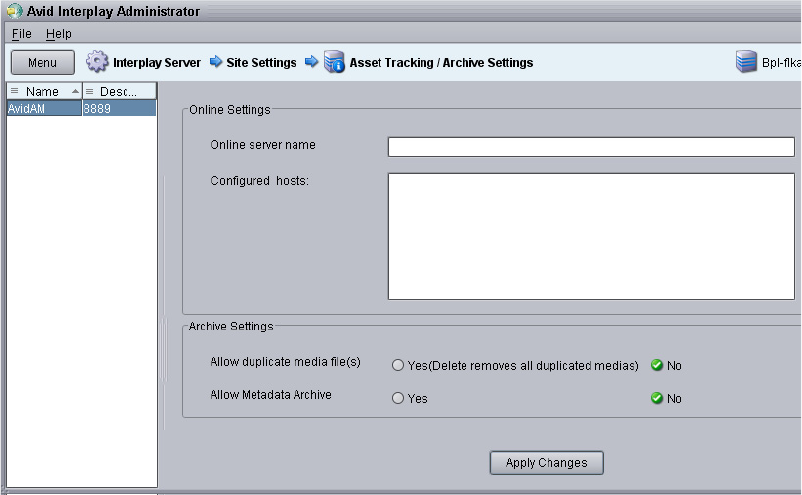
Task: Click blue arrow after Site Settings
Action: click(x=311, y=61)
